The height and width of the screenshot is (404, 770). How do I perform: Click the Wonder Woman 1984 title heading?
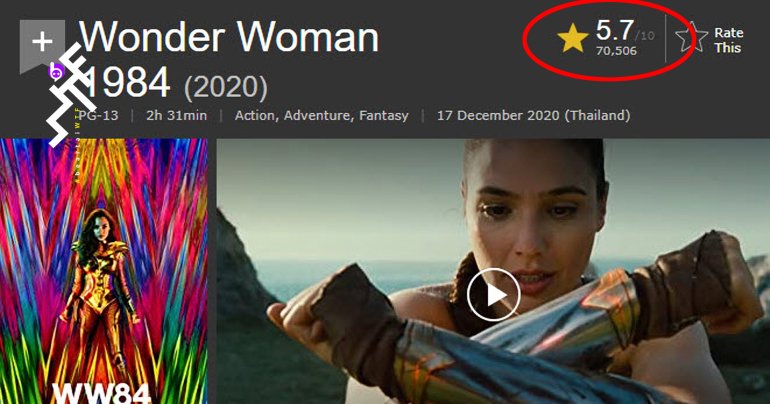[x=228, y=59]
